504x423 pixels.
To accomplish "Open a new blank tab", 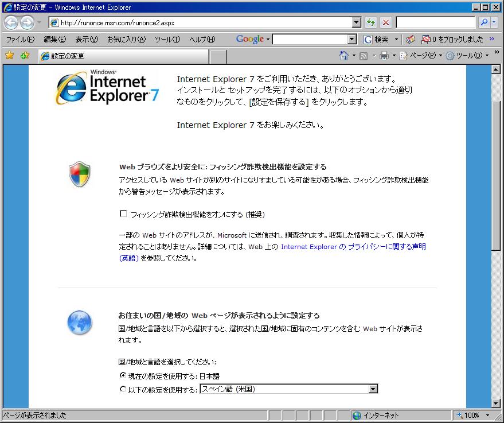I will point(218,57).
